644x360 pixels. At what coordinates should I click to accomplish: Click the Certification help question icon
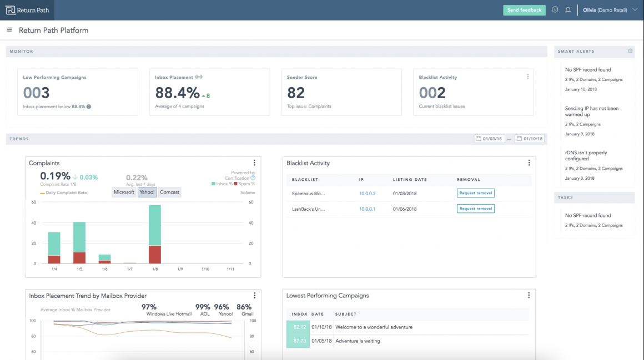(253, 178)
